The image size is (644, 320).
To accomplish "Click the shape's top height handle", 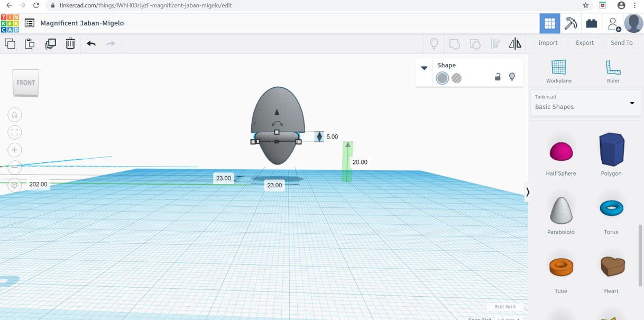I will pos(277,132).
